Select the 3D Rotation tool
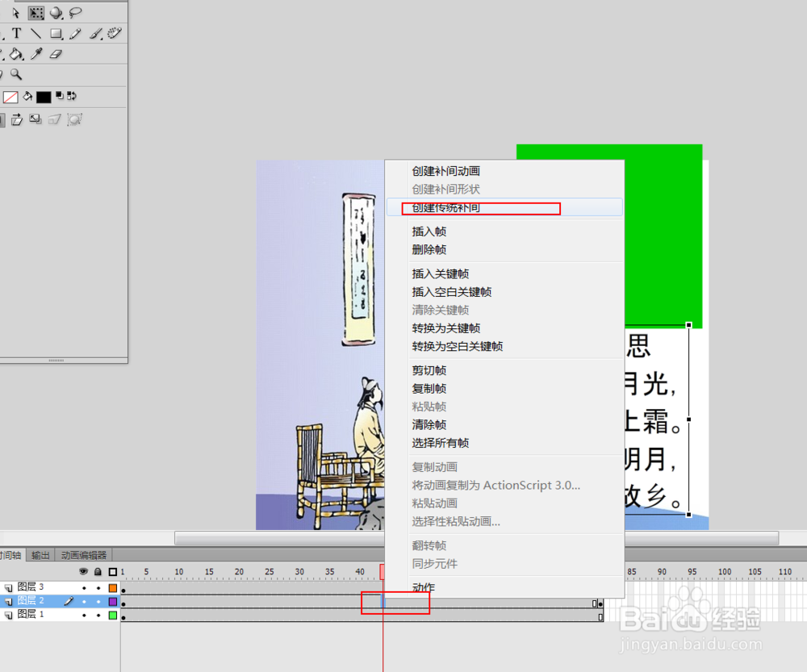807x672 pixels. (56, 13)
